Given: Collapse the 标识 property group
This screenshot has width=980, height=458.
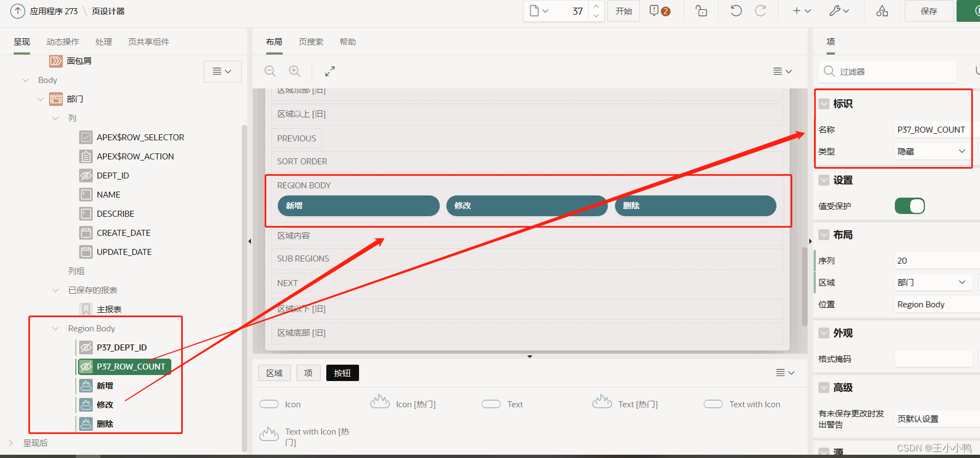Looking at the screenshot, I should 824,104.
